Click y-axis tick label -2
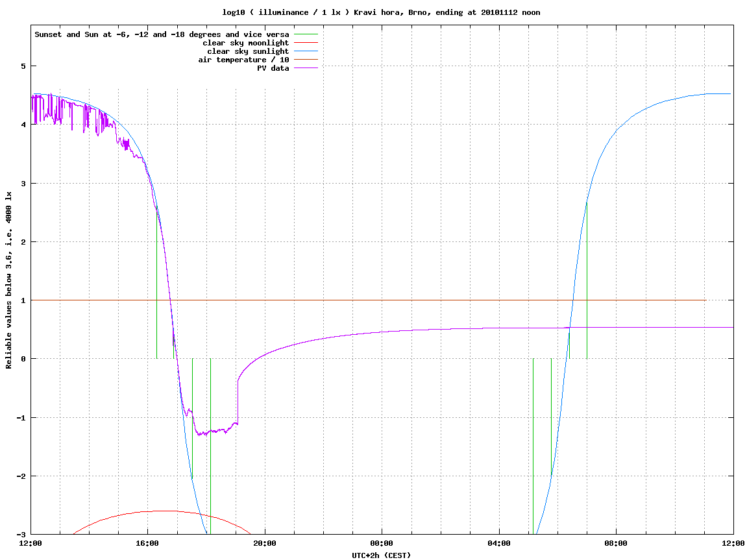 [x=21, y=476]
